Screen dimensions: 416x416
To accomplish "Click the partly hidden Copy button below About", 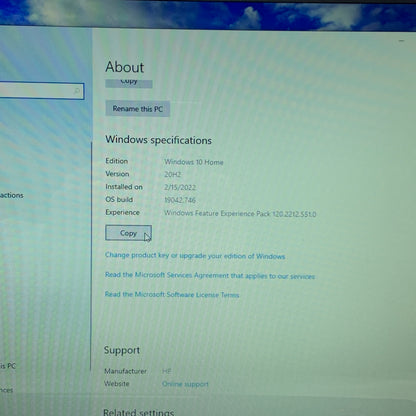I will click(x=129, y=83).
